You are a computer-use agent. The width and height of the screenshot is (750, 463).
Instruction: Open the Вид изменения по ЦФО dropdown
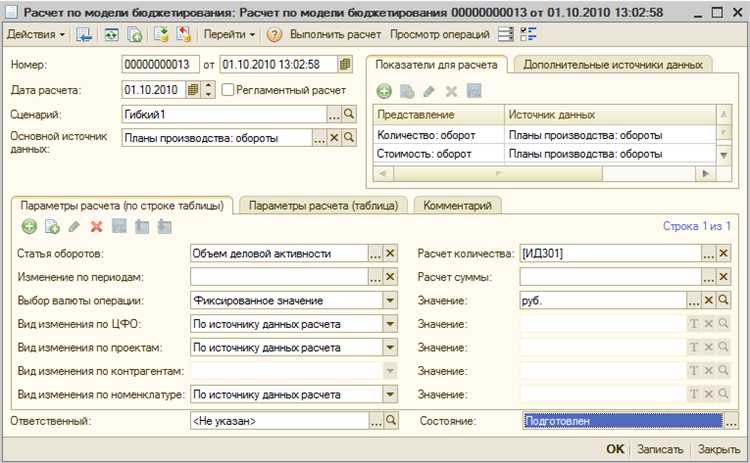pos(390,324)
